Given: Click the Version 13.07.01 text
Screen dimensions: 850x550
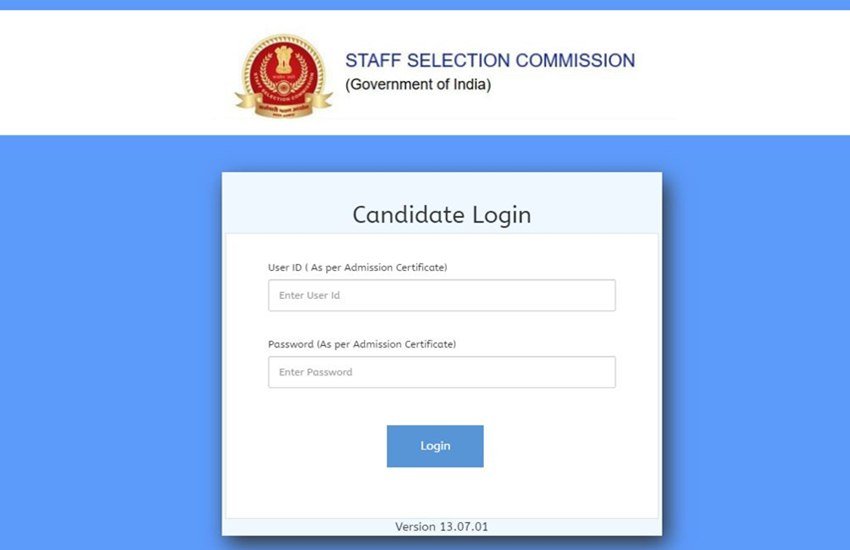Looking at the screenshot, I should 441,526.
